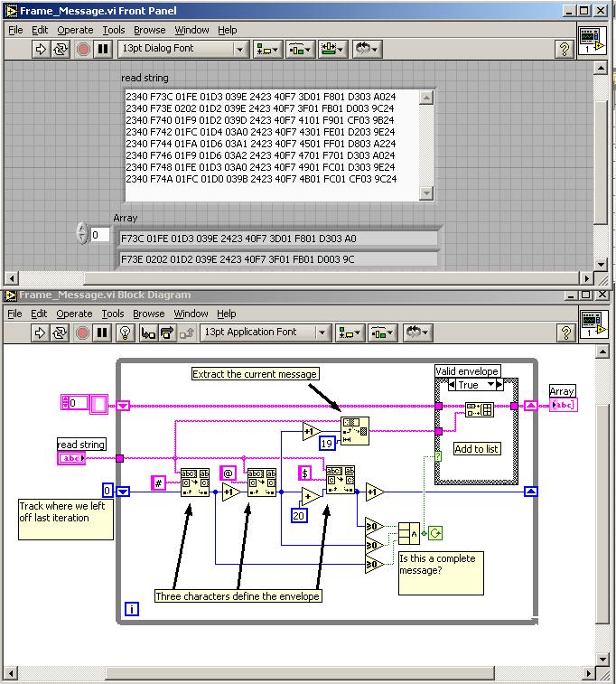Click the Array index increment/decrement stepper

[x=82, y=235]
